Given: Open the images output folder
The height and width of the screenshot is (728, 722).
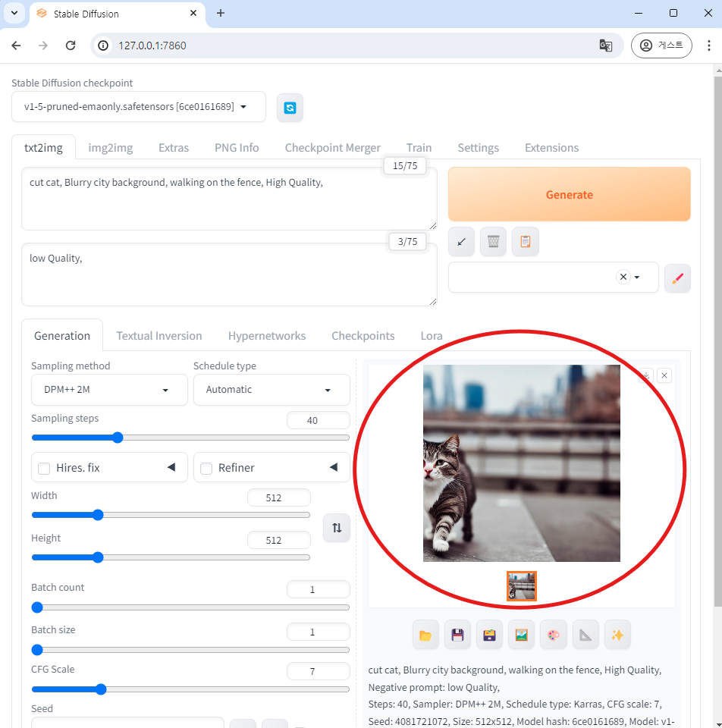Looking at the screenshot, I should pyautogui.click(x=425, y=635).
